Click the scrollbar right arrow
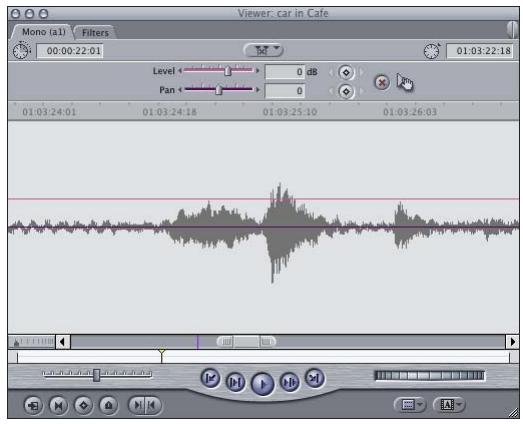The image size is (523, 424). click(x=512, y=342)
